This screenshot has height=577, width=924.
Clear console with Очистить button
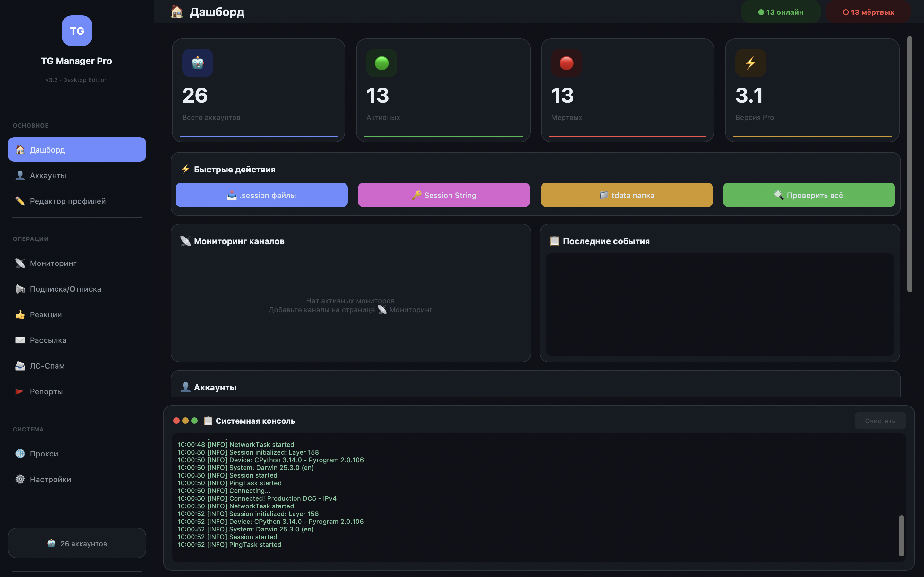880,421
